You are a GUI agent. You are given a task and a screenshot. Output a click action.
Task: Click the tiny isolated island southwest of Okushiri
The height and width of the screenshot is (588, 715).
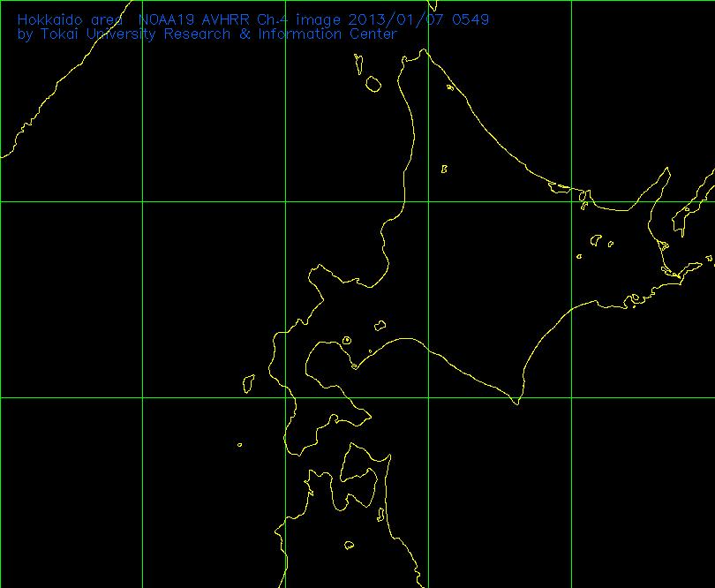[239, 445]
